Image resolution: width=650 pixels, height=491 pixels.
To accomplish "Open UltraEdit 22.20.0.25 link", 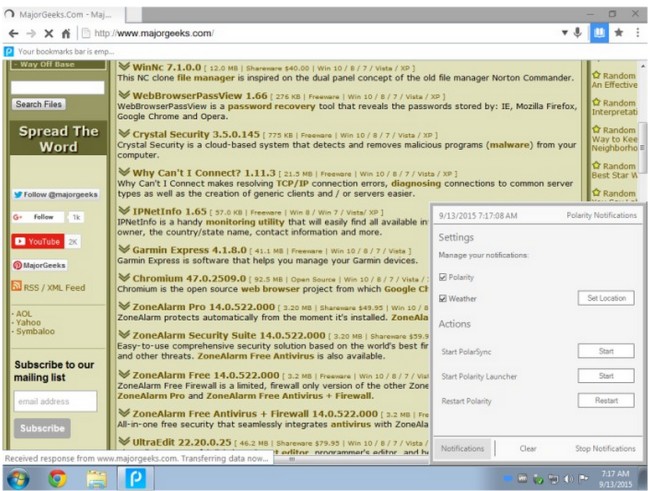I will click(x=182, y=442).
